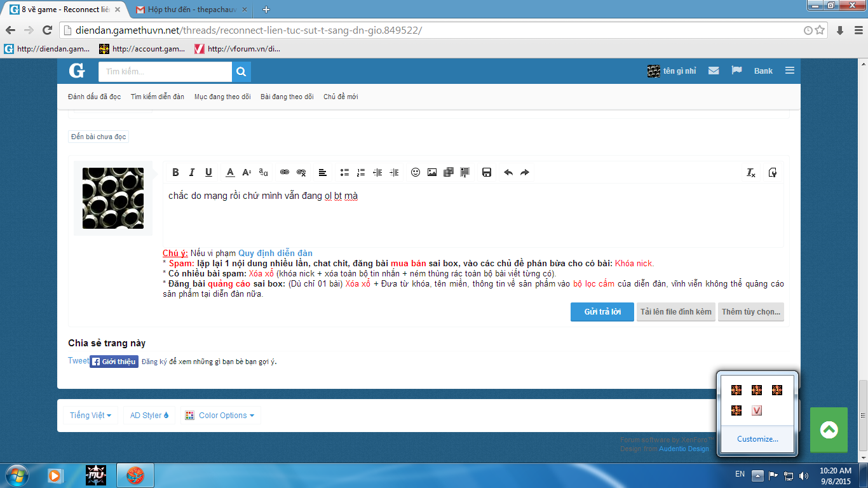Save draft with the floppy disk icon
The width and height of the screenshot is (868, 488).
(487, 172)
